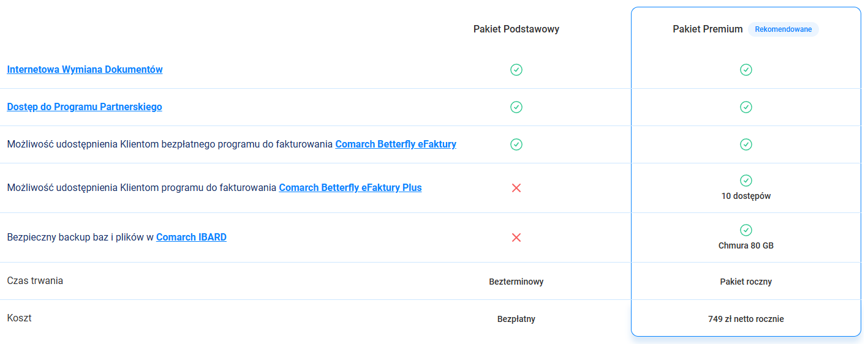Follow the Comarch Betterfly eFaktury link

(x=396, y=144)
